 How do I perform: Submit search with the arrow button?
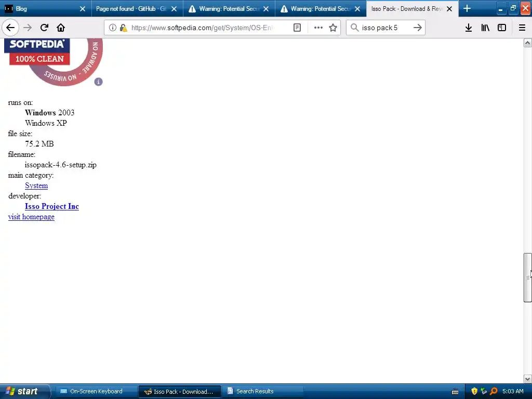tap(418, 28)
